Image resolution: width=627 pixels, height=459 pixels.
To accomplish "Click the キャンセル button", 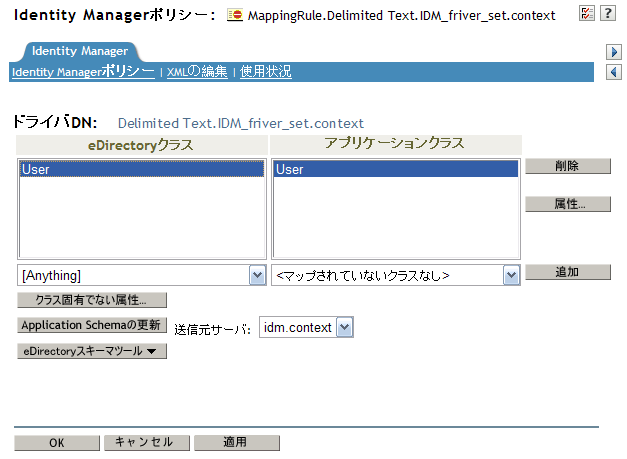I will (147, 443).
